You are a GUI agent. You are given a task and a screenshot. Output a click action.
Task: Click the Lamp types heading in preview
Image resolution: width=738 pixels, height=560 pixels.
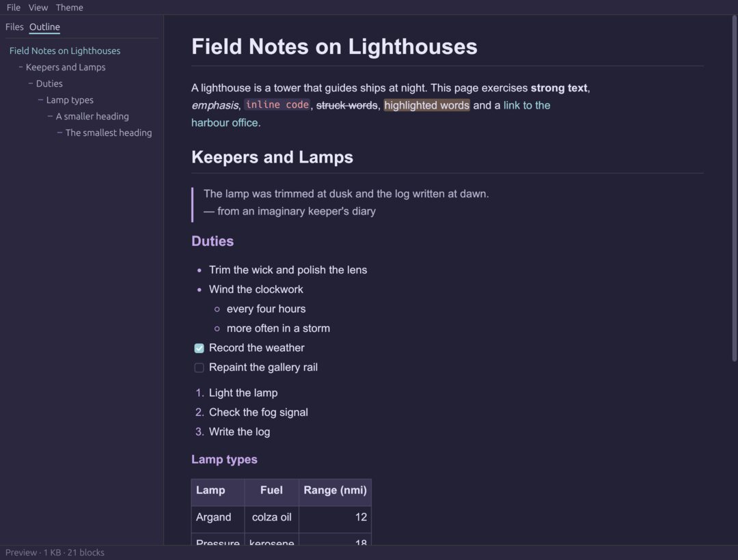pyautogui.click(x=224, y=460)
